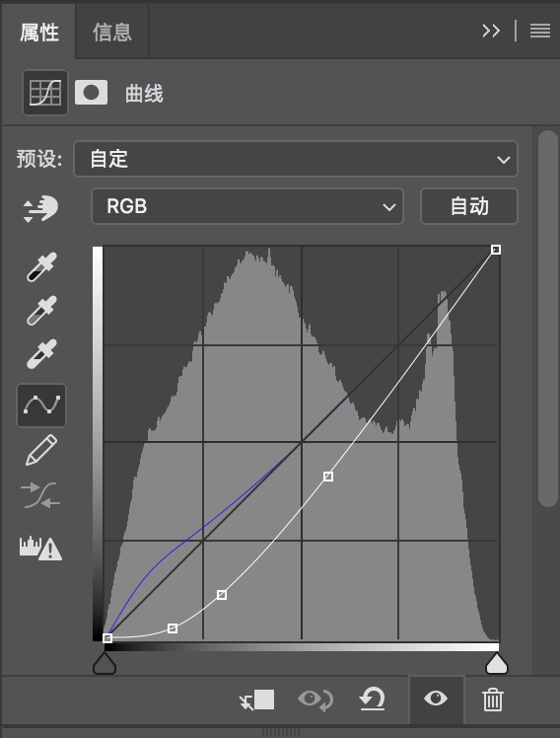560x738 pixels.
Task: Click the layer mask icon button
Action: [92, 93]
